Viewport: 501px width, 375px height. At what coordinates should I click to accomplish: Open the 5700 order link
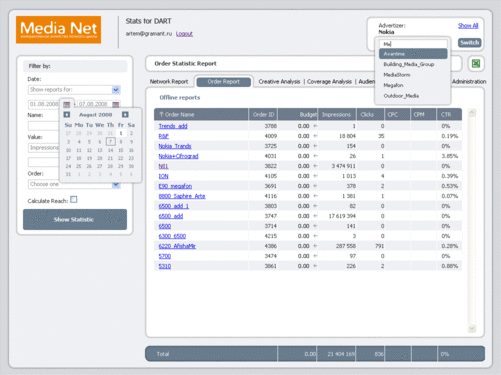(165, 256)
